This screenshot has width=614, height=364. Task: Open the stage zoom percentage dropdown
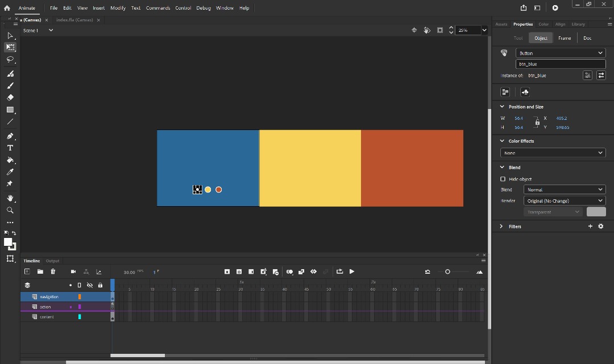pyautogui.click(x=484, y=30)
